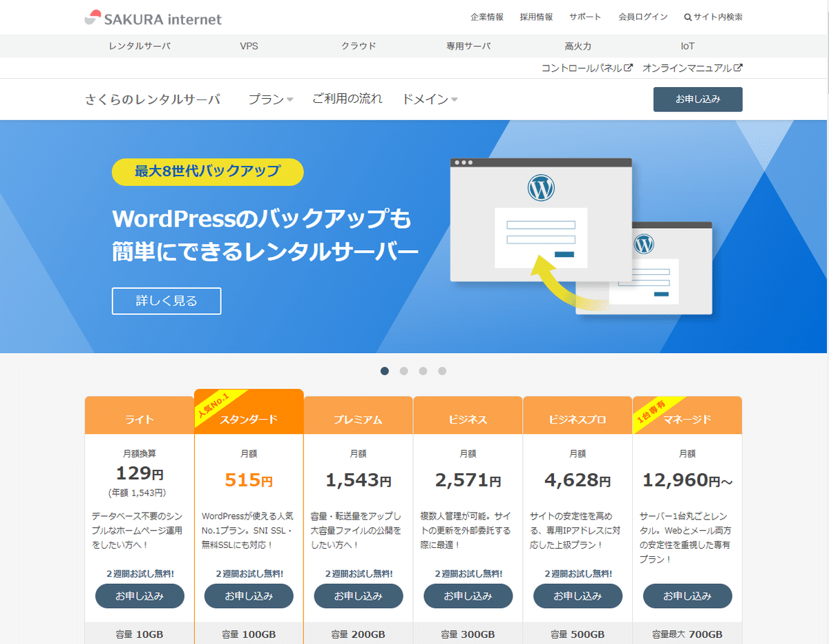Click 詳しく見る banner button
This screenshot has width=829, height=644.
[166, 301]
